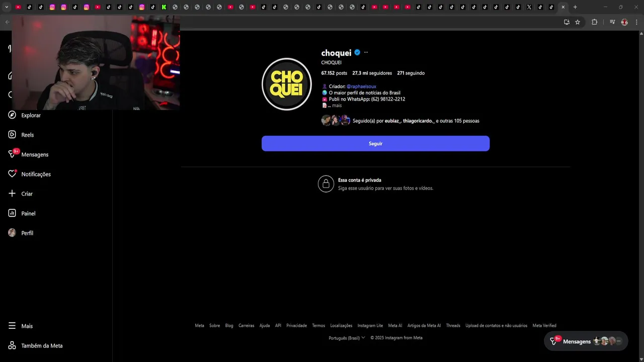Open the Reels menu label

click(x=28, y=135)
